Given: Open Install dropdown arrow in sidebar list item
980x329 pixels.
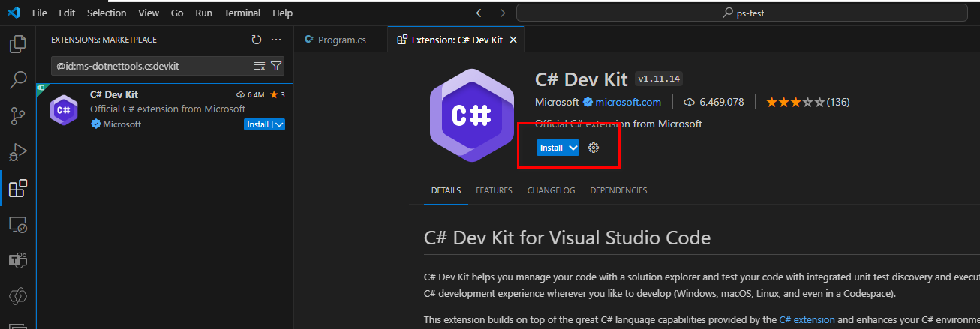Looking at the screenshot, I should [x=279, y=124].
